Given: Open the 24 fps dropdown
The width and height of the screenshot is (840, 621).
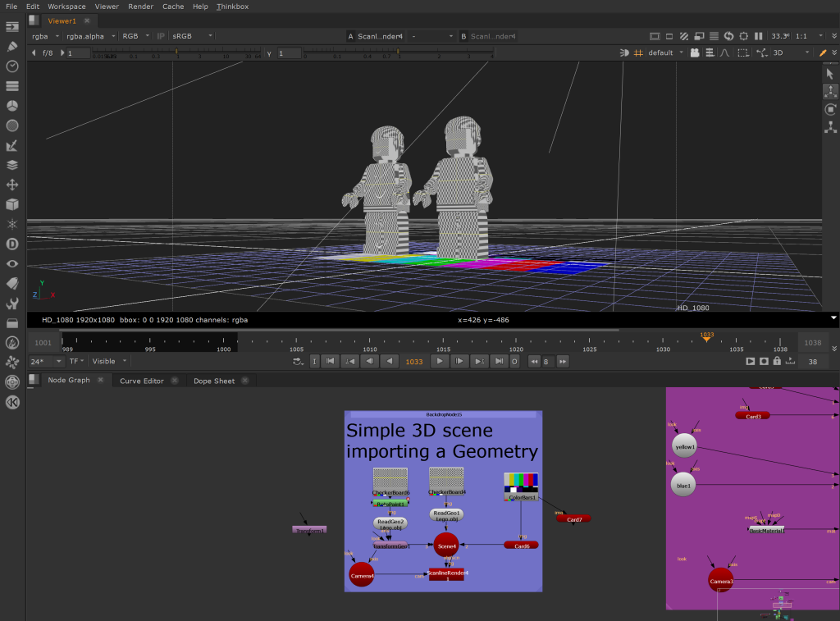Looking at the screenshot, I should (46, 362).
